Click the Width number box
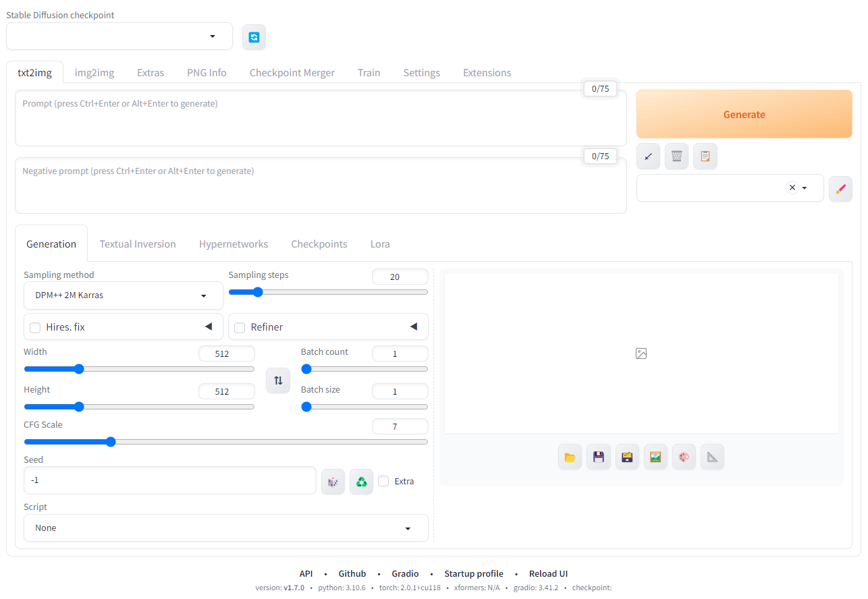The image size is (868, 599). point(227,353)
